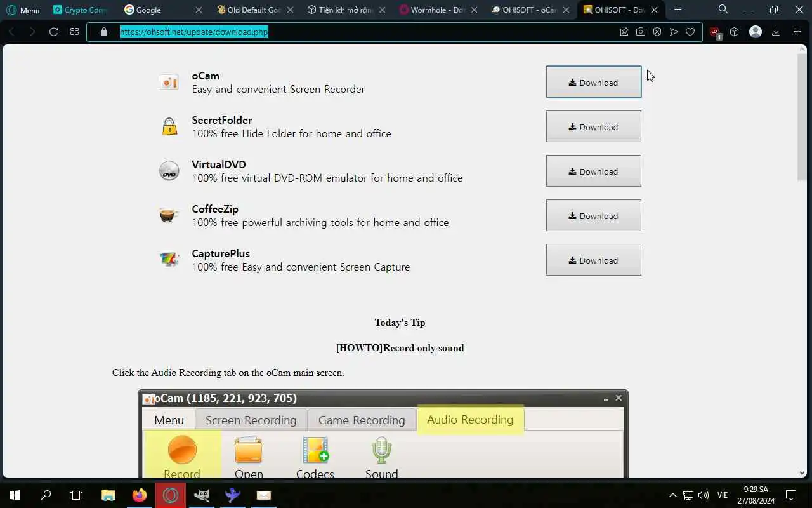Switch to the Crypto Corner tab
This screenshot has width=812, height=508.
click(79, 10)
